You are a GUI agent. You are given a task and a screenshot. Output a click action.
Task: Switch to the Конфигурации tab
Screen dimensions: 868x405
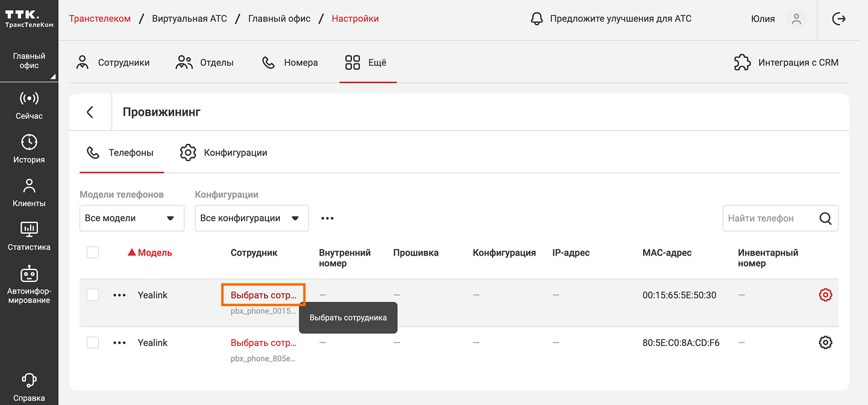click(224, 153)
